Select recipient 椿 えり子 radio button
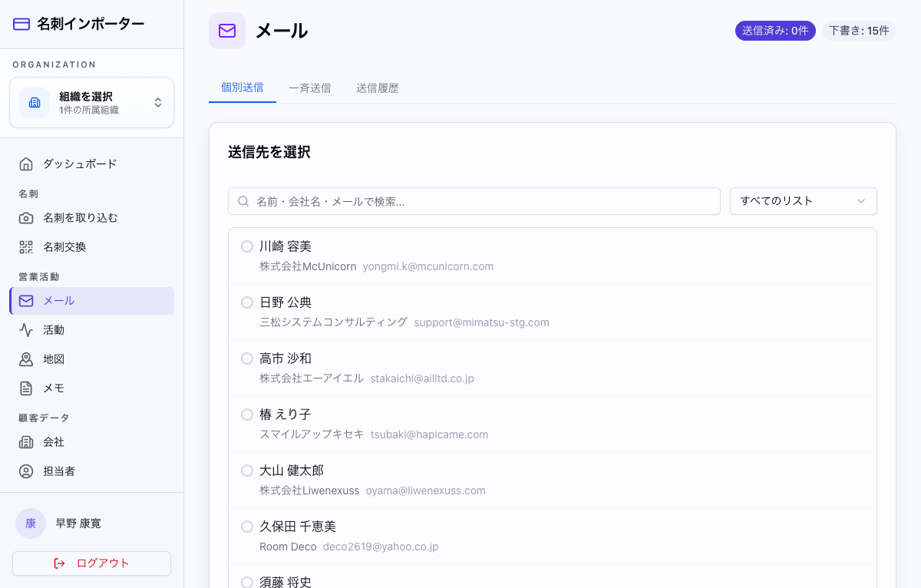This screenshot has height=588, width=921. point(247,415)
